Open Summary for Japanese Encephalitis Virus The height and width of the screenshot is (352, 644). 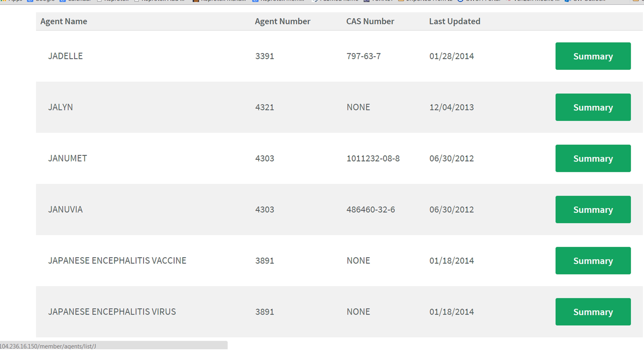click(x=593, y=312)
